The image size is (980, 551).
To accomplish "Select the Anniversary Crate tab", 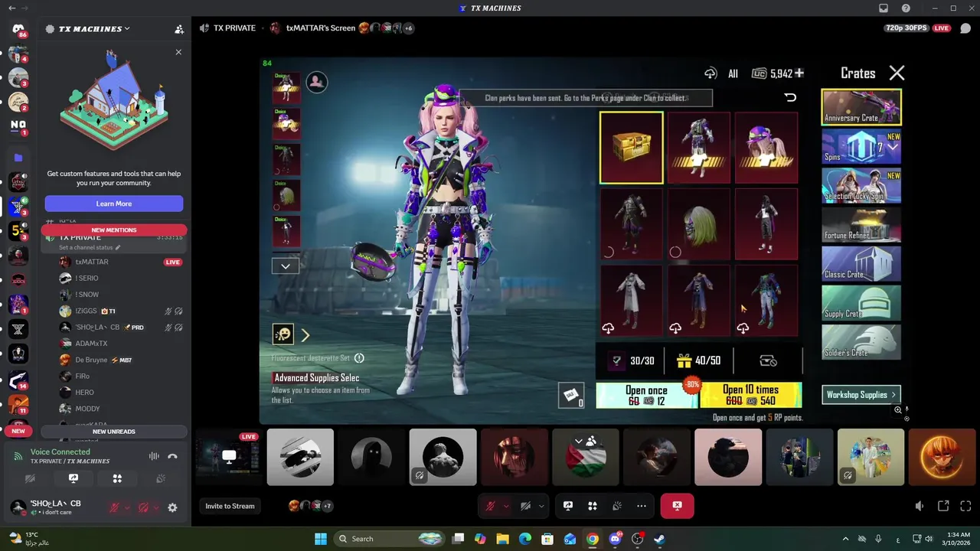I will pos(861,106).
